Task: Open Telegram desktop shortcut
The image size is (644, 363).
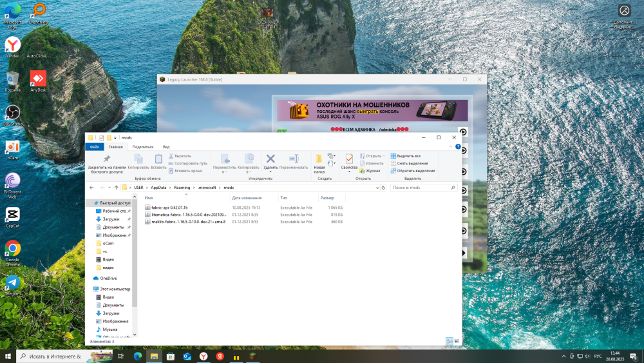Action: pyautogui.click(x=13, y=285)
